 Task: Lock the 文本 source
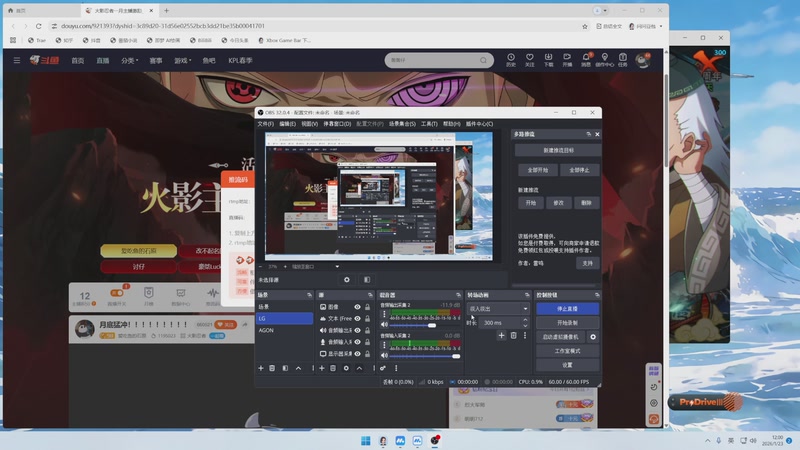tap(367, 318)
